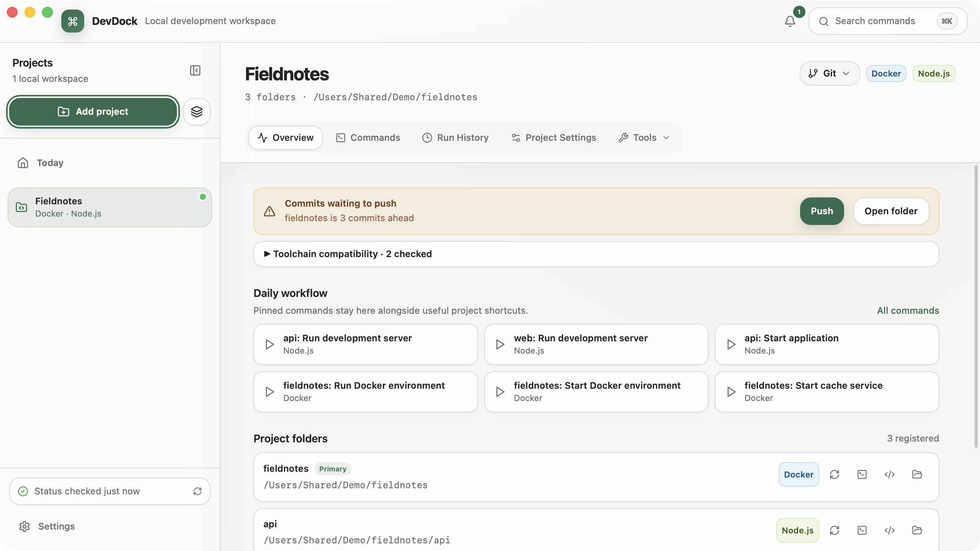Reveal fieldnotes primary folder in file browser
The height and width of the screenshot is (551, 980).
tap(917, 474)
